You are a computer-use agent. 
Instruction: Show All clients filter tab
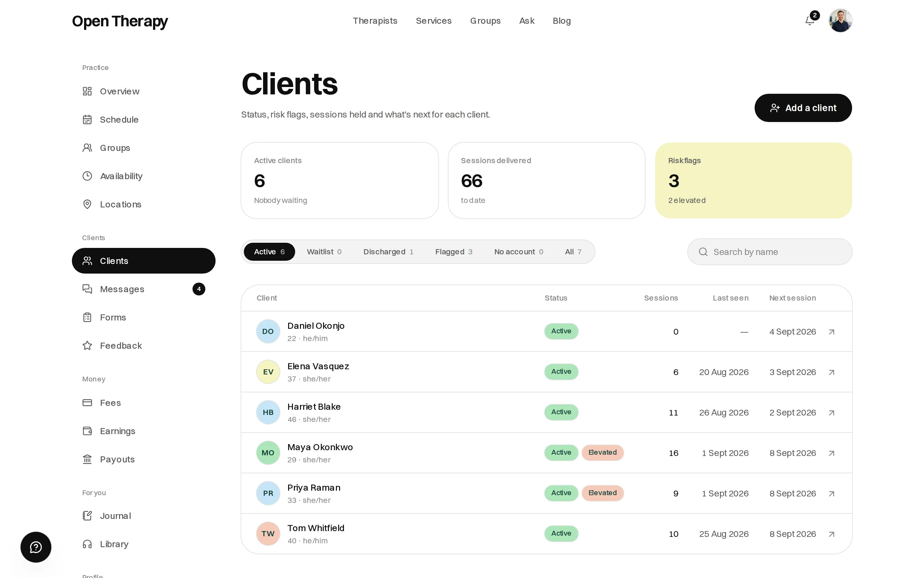click(573, 252)
